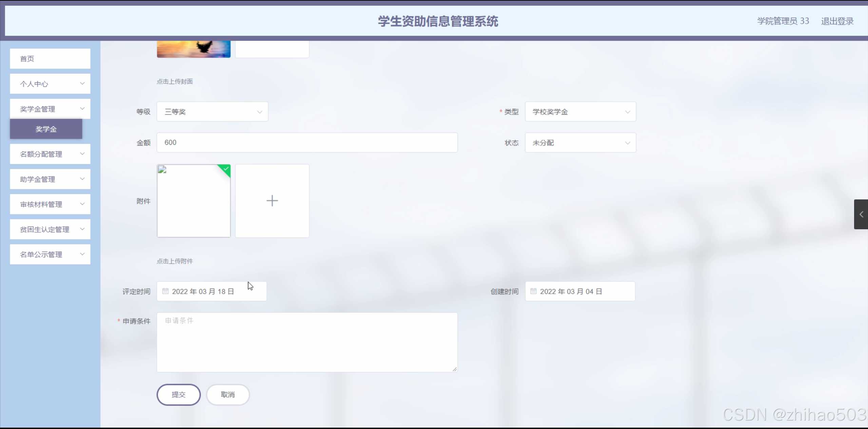Select the 奖学金 submenu item
Image resolution: width=868 pixels, height=429 pixels.
point(46,129)
